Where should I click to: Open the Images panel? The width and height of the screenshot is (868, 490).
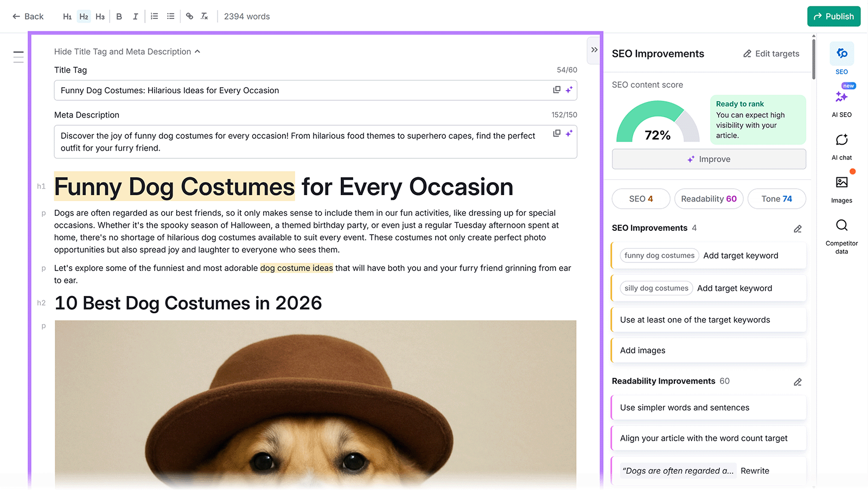pos(841,187)
